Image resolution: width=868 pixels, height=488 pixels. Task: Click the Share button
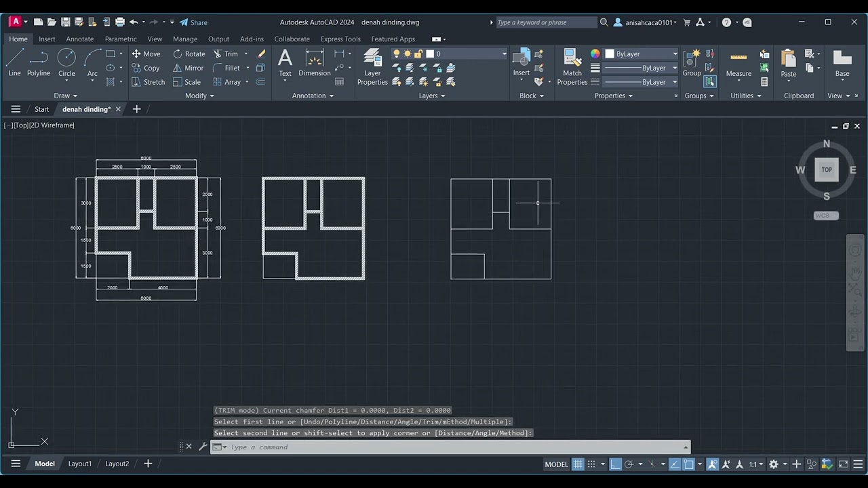pos(193,22)
